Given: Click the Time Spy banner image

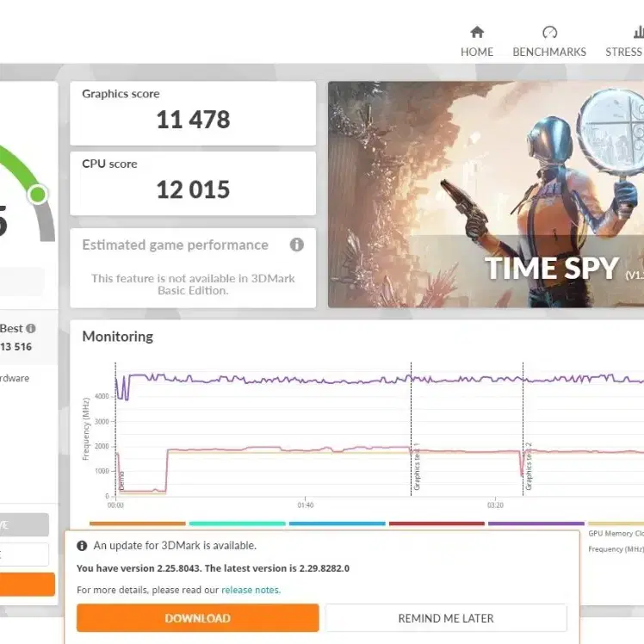Looking at the screenshot, I should pyautogui.click(x=486, y=195).
